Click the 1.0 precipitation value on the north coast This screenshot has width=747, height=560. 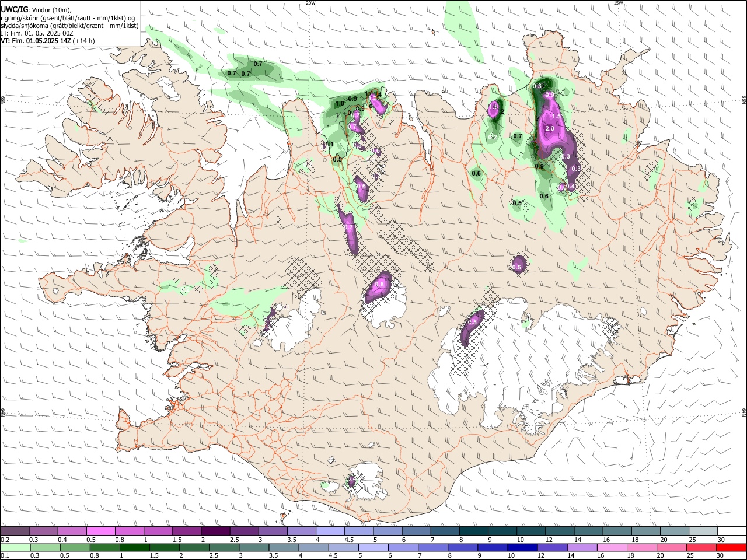pyautogui.click(x=340, y=104)
